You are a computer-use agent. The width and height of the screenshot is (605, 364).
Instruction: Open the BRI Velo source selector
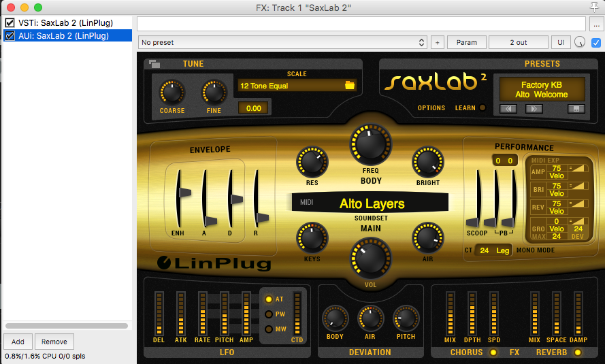[557, 194]
